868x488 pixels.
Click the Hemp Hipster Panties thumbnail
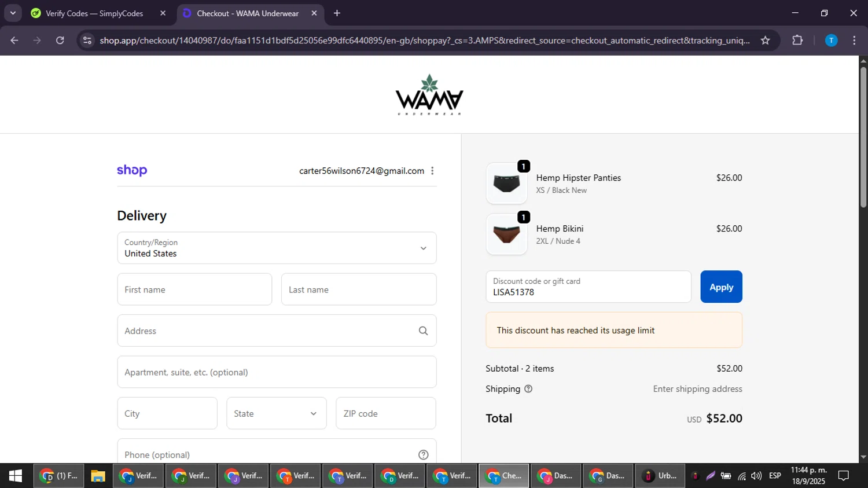pos(507,184)
